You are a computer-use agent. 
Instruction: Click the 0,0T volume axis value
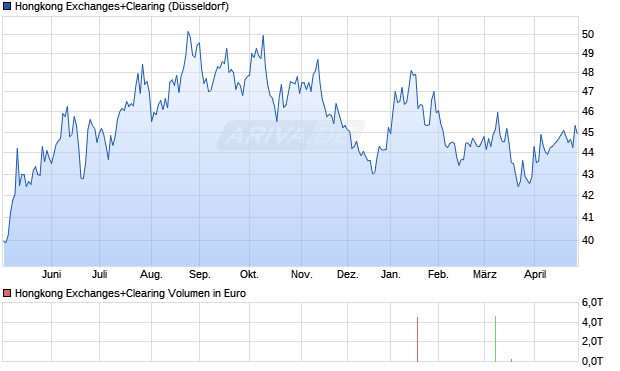(592, 361)
